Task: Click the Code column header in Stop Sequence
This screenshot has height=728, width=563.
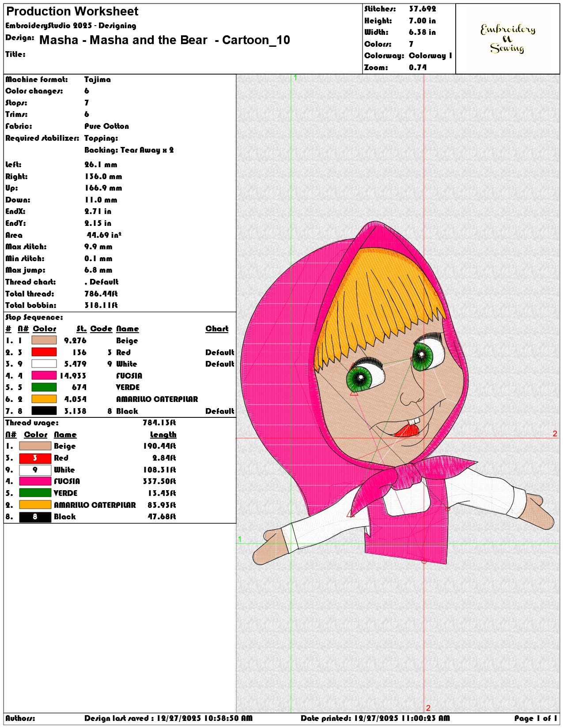Action: [x=102, y=329]
